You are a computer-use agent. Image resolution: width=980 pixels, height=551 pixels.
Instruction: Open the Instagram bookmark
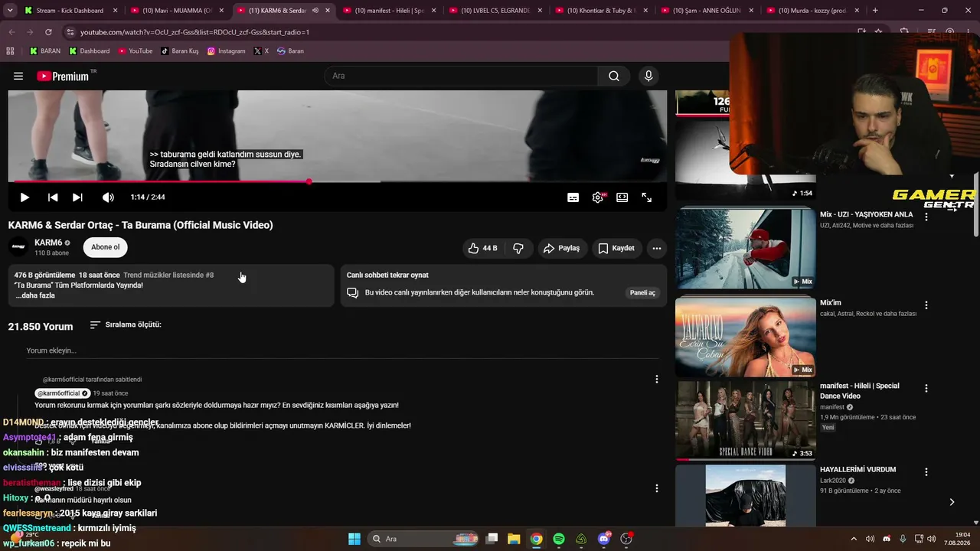click(x=227, y=51)
